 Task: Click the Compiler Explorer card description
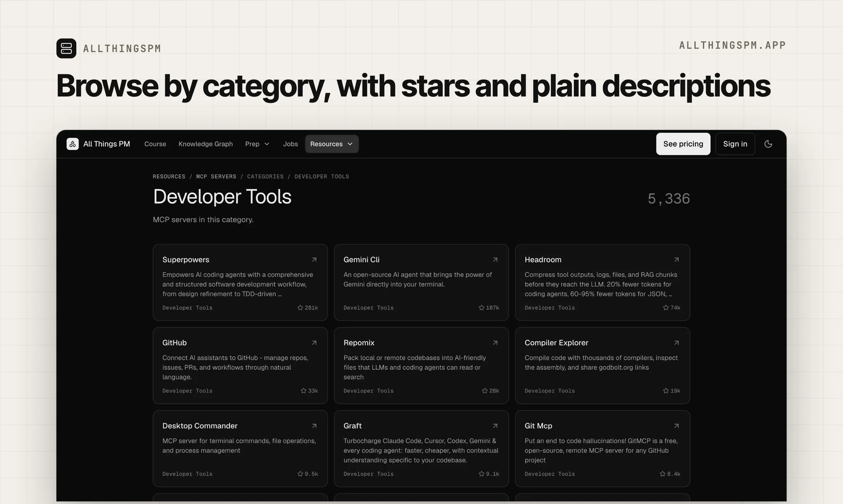pyautogui.click(x=601, y=363)
